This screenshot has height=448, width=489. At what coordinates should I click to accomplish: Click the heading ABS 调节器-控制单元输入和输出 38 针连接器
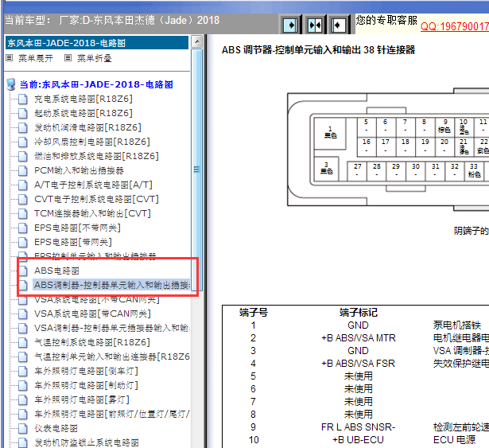click(x=318, y=50)
